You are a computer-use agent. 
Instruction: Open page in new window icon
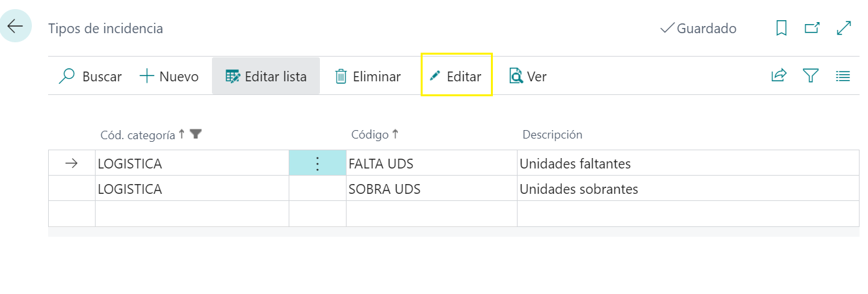click(812, 28)
